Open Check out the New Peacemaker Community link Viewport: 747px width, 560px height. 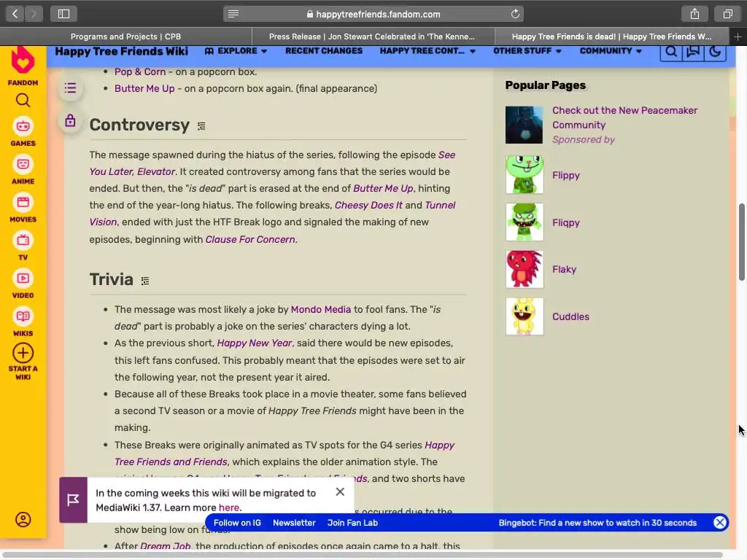(x=624, y=117)
